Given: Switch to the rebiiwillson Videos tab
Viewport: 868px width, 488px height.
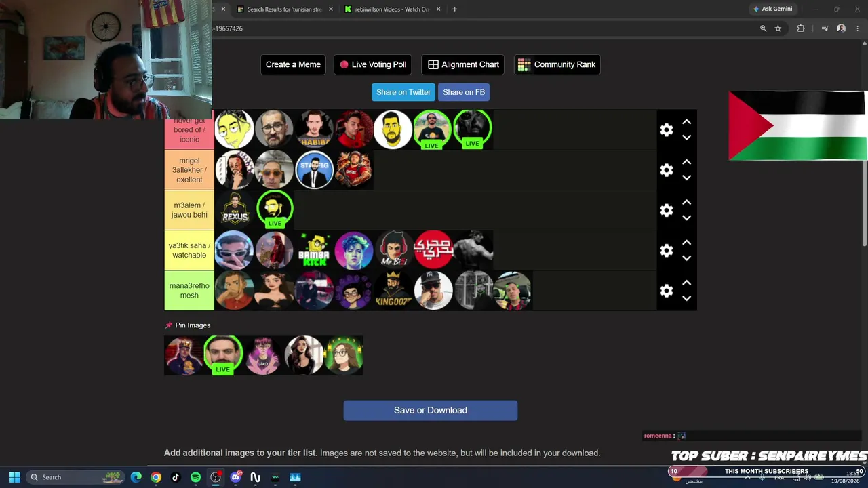Looking at the screenshot, I should (x=392, y=9).
